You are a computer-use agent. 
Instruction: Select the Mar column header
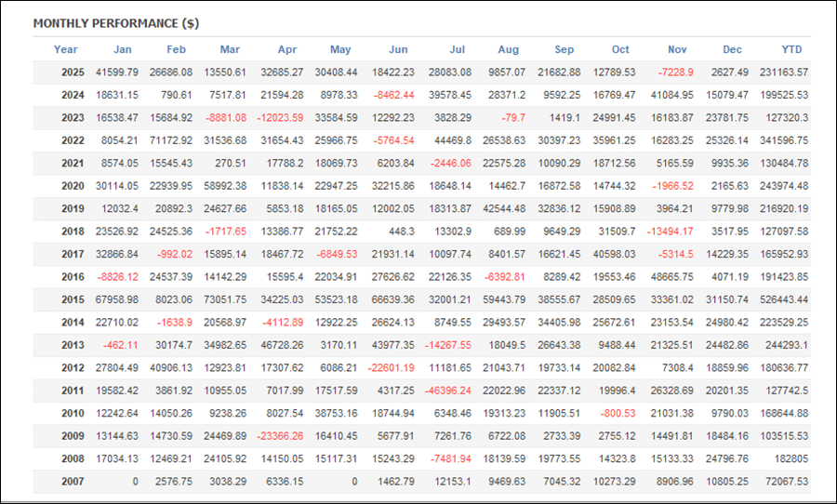coord(230,50)
